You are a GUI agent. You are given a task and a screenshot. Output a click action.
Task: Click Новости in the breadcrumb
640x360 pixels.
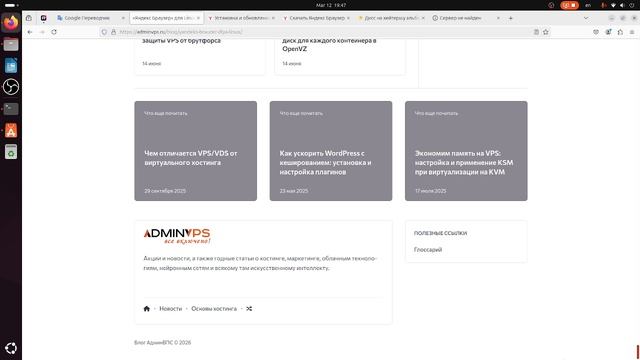click(171, 309)
